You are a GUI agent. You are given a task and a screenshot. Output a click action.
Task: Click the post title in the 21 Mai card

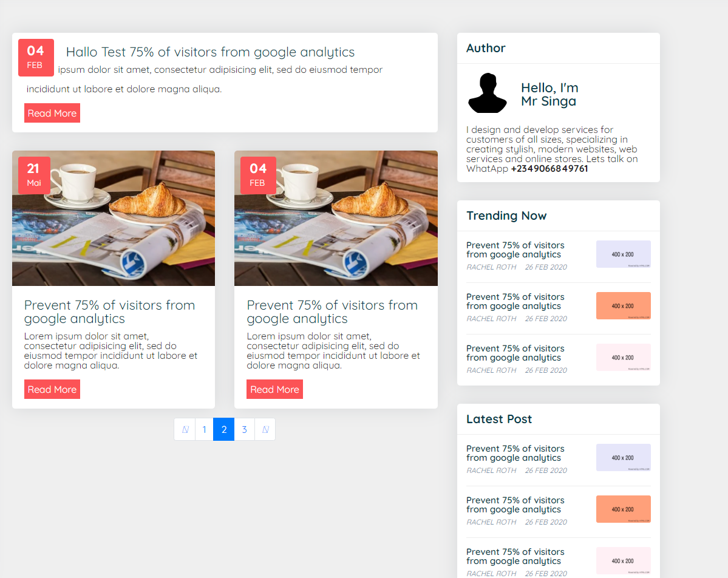point(109,312)
